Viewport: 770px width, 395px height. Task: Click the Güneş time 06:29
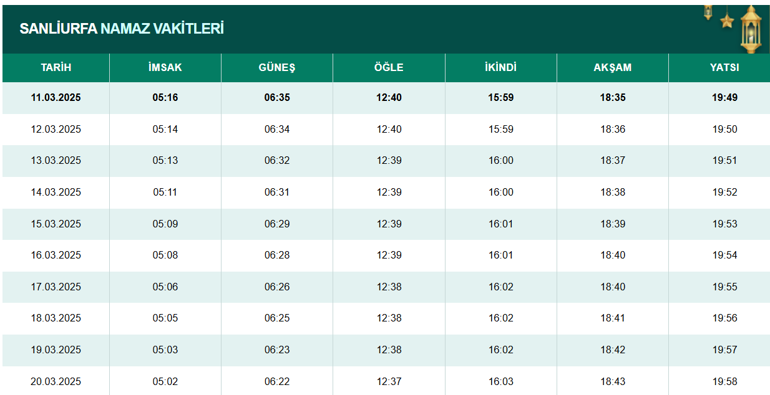pyautogui.click(x=277, y=224)
